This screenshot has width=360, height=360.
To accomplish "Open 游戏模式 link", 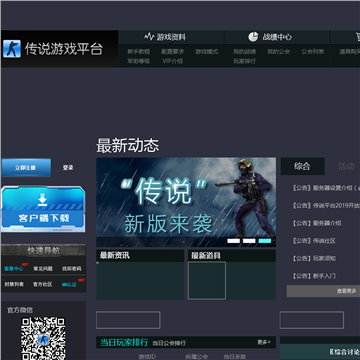I will [207, 52].
